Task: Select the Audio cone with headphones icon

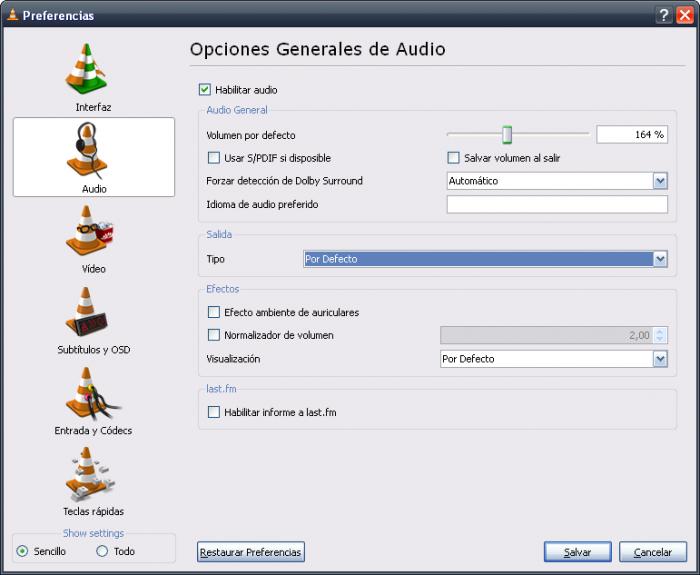Action: tap(87, 151)
